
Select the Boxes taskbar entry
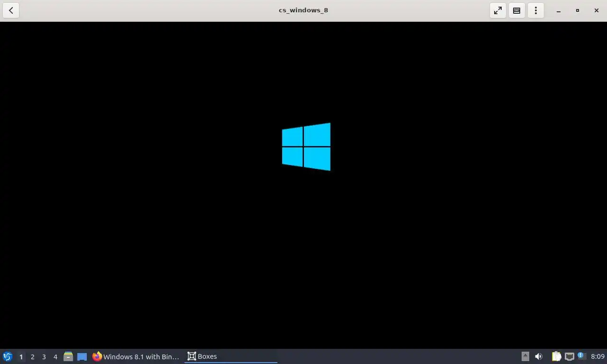pos(231,356)
